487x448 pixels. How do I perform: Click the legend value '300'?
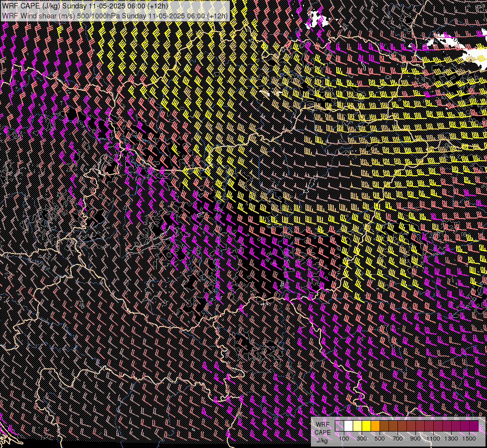coord(362,439)
